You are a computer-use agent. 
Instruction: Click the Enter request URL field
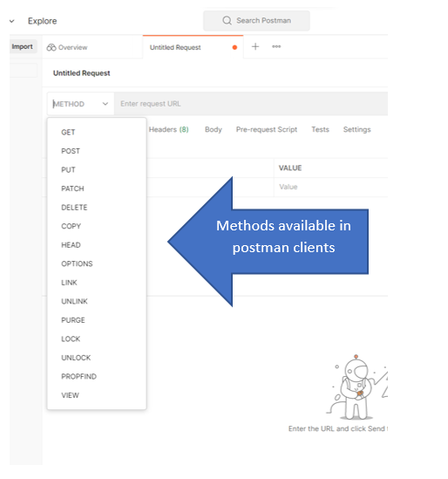(x=251, y=104)
